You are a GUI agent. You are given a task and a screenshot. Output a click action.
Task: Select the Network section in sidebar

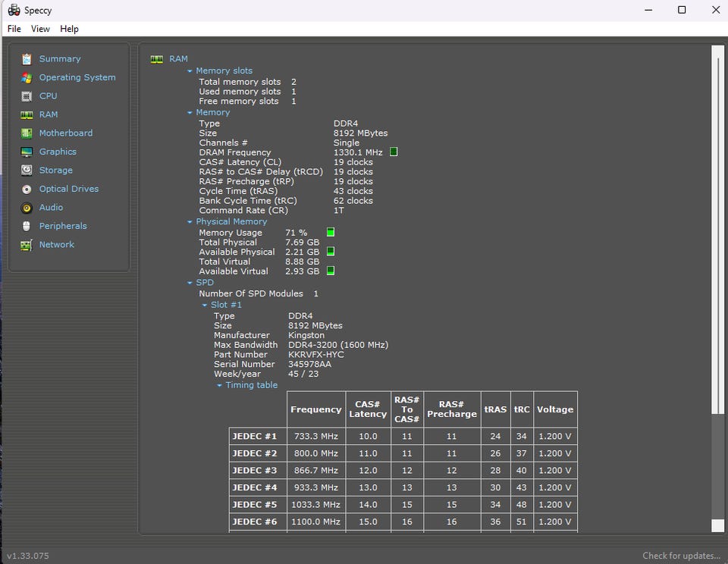tap(56, 245)
